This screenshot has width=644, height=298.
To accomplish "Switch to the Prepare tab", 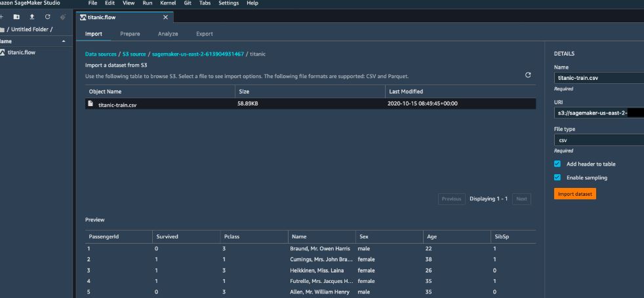I will click(131, 33).
